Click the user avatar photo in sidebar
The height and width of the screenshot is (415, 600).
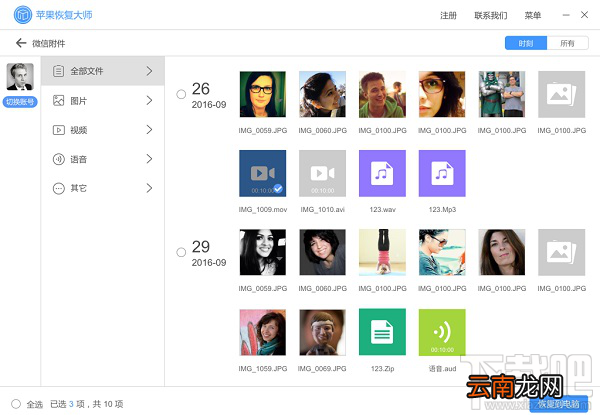(x=20, y=76)
